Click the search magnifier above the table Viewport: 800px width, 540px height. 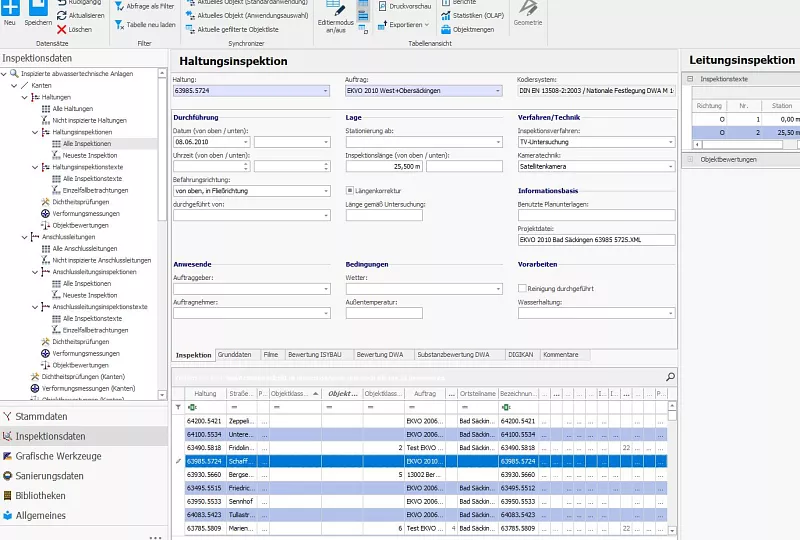[x=670, y=377]
